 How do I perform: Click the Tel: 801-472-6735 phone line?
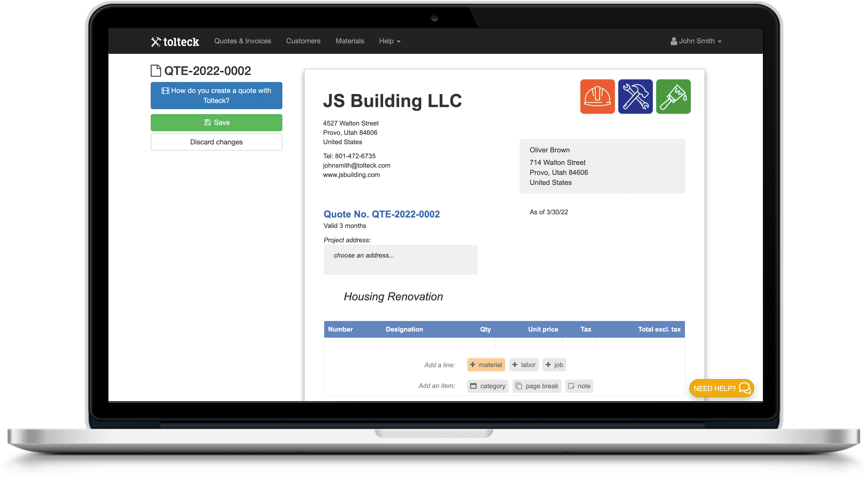(x=349, y=156)
